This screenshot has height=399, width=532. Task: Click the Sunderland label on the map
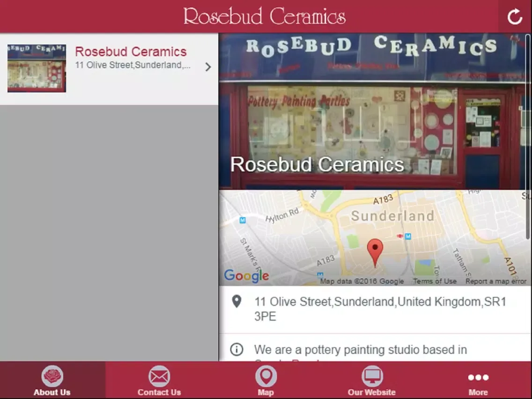[392, 216]
